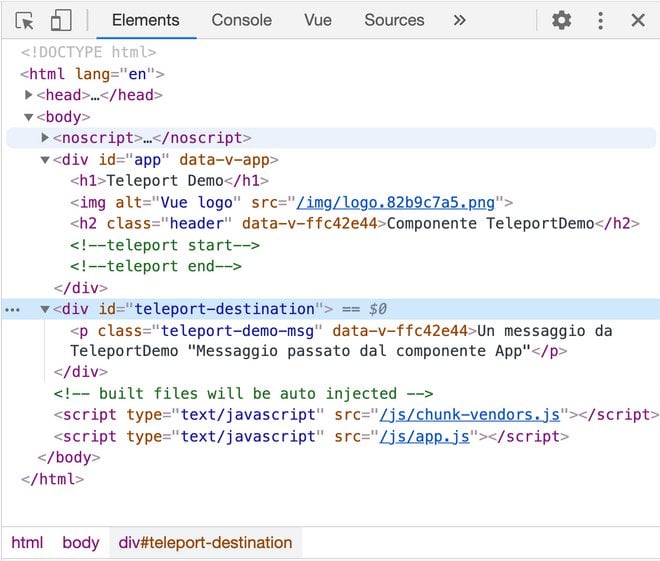Select the h1 Teleport Demo element
660x561 pixels.
[x=170, y=181]
